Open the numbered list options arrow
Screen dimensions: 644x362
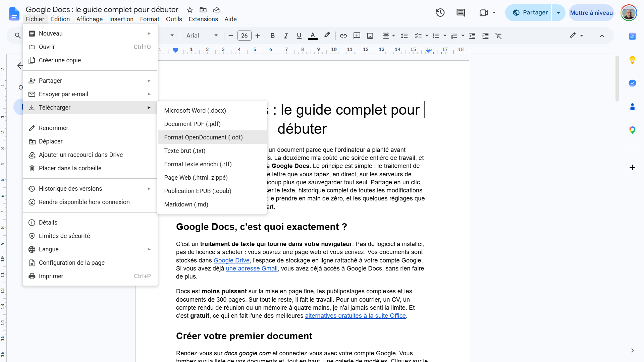pos(463,36)
